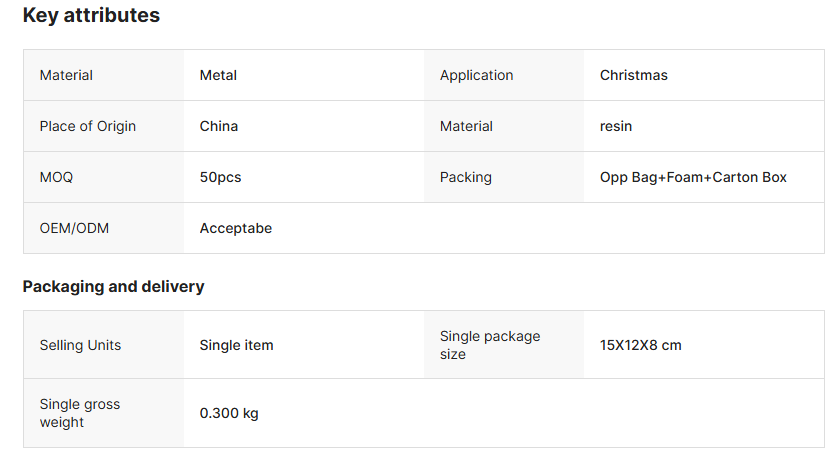Click the OEM/ODM attribute label
833x457 pixels.
click(x=74, y=228)
